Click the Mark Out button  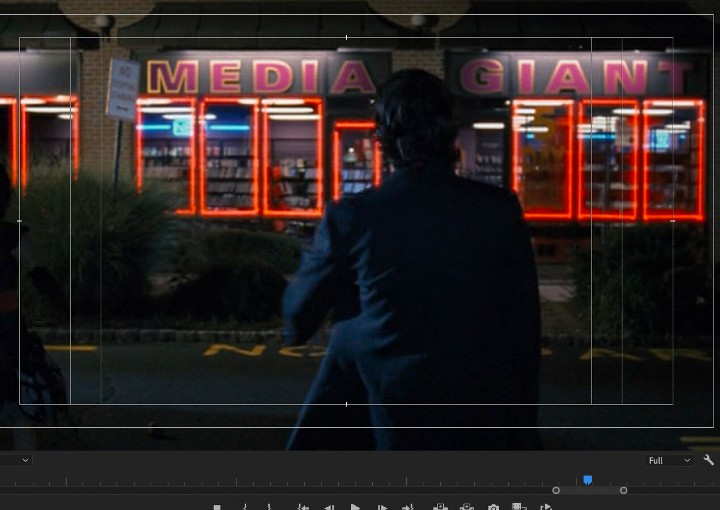click(x=270, y=507)
